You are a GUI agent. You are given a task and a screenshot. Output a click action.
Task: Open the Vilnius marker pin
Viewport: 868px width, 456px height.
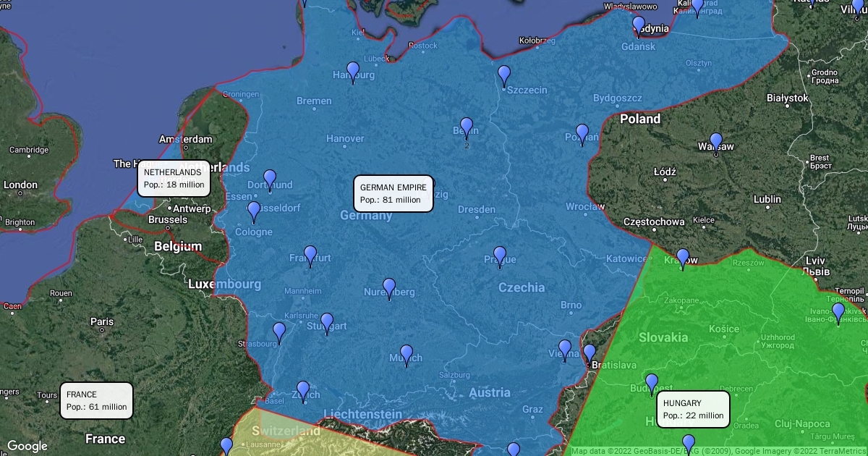tap(859, 9)
